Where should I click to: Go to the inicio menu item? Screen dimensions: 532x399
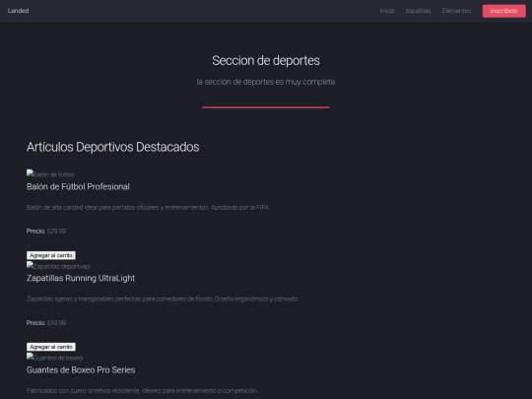coord(387,11)
